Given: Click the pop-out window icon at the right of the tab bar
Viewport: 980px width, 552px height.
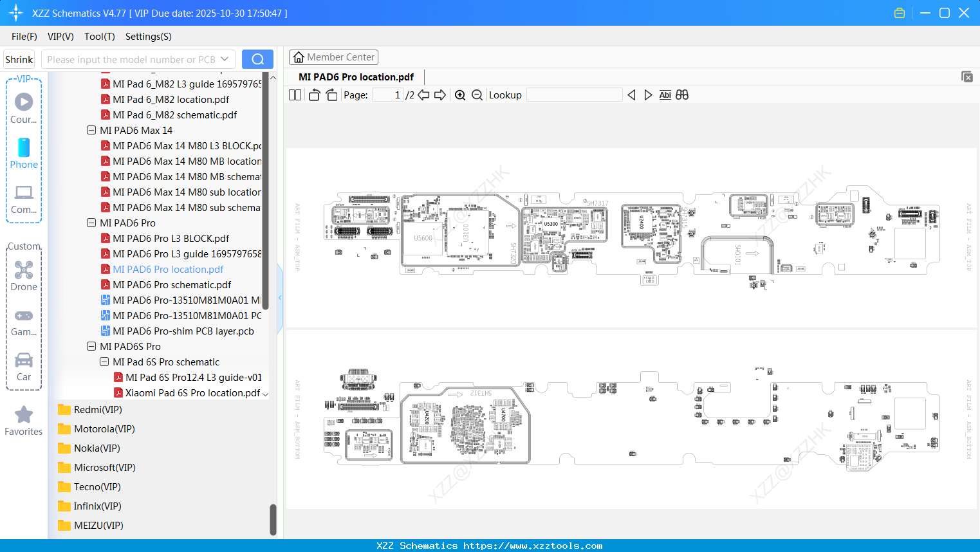Looking at the screenshot, I should click(967, 77).
